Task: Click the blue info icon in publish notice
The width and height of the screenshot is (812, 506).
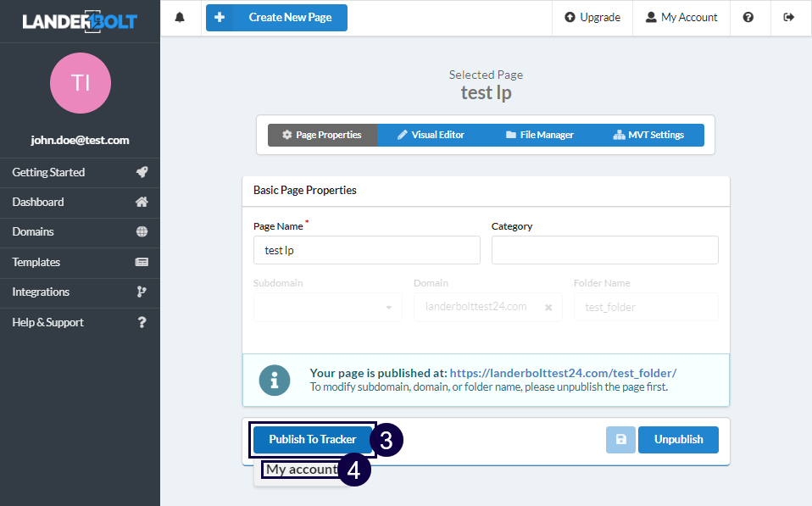Action: (274, 381)
